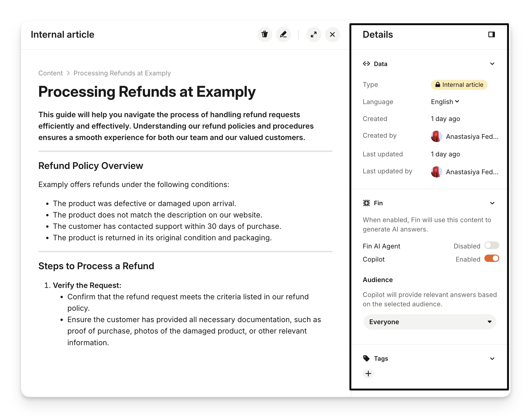The width and height of the screenshot is (532, 418).
Task: Click the plus icon to add tag
Action: pyautogui.click(x=368, y=374)
